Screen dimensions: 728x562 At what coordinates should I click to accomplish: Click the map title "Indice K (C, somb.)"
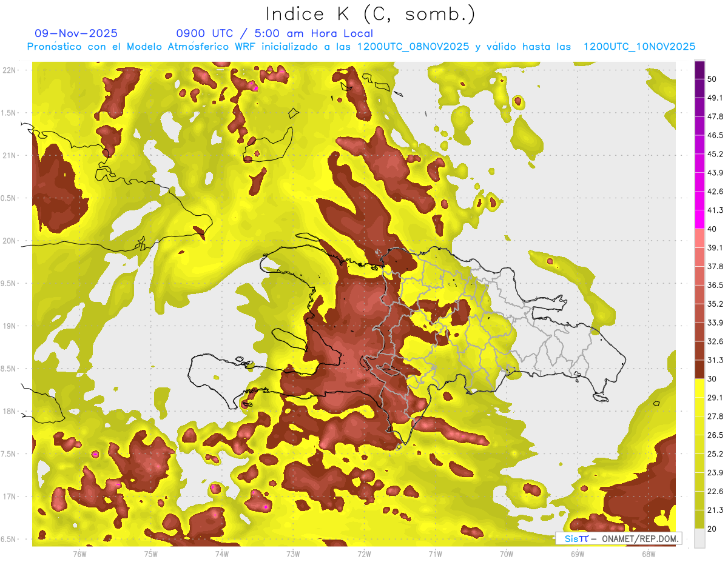tap(371, 14)
